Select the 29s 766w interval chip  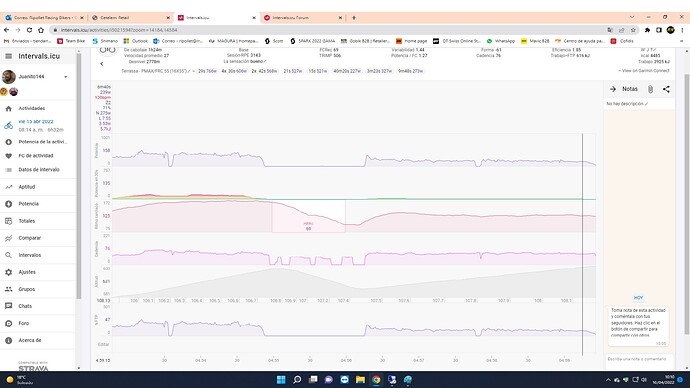pos(207,71)
